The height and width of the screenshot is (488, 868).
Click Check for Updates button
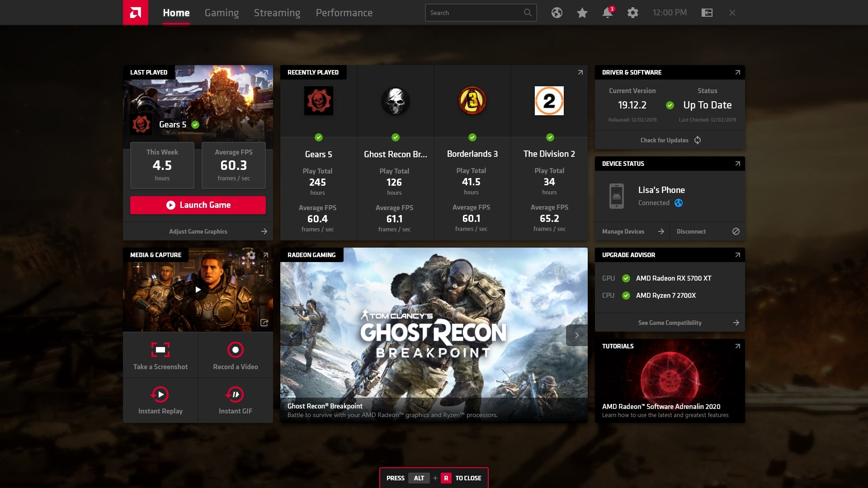[670, 140]
